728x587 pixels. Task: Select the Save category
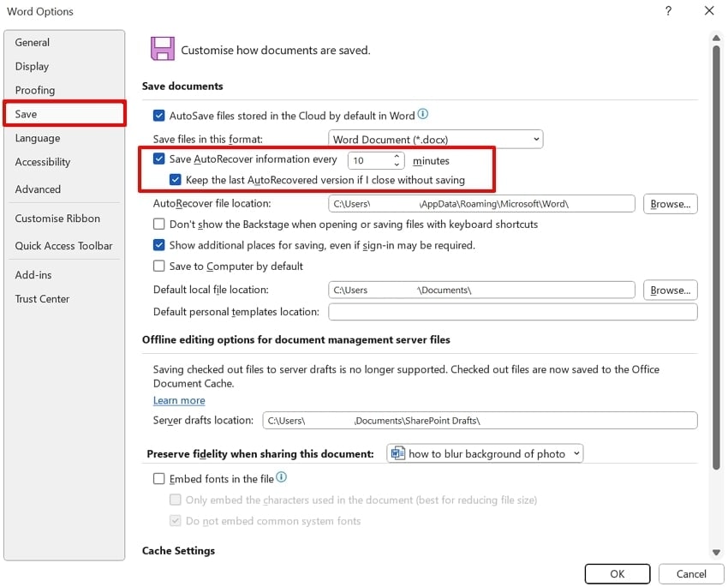[x=64, y=114]
